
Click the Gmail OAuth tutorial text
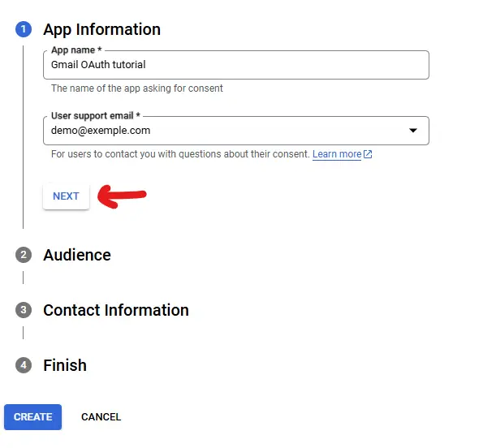pyautogui.click(x=98, y=65)
